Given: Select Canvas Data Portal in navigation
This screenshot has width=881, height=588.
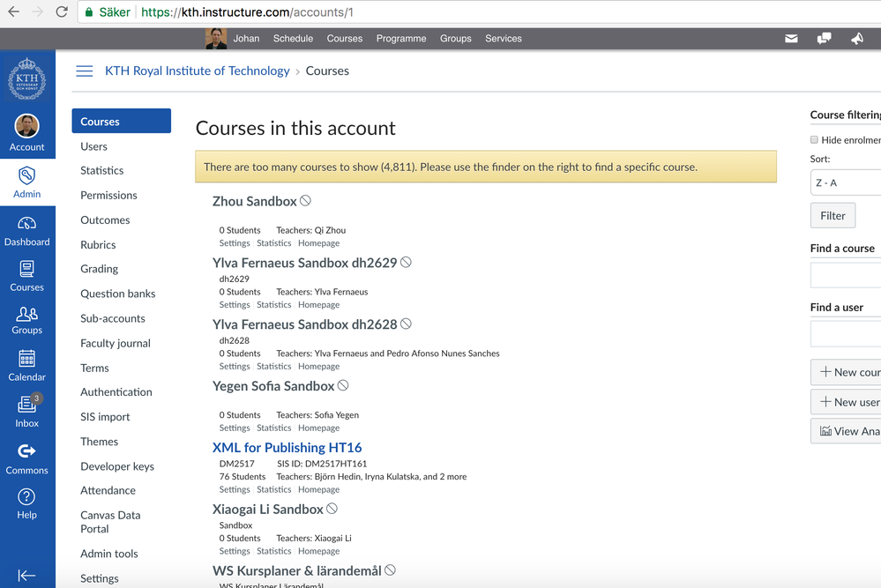Looking at the screenshot, I should (110, 522).
